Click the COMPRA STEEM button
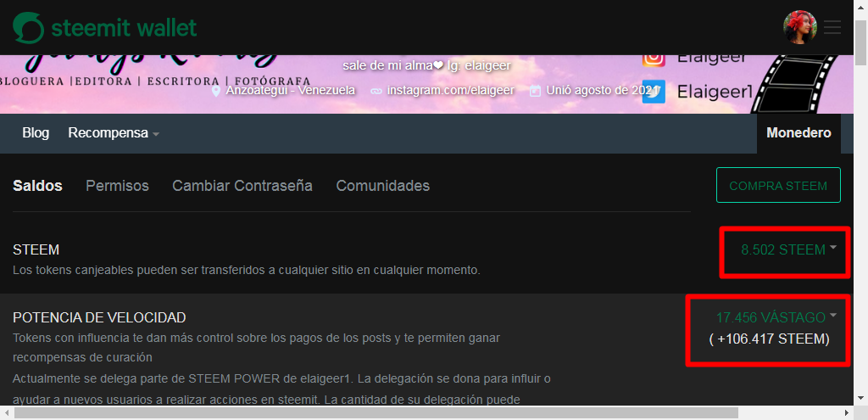 pos(778,186)
